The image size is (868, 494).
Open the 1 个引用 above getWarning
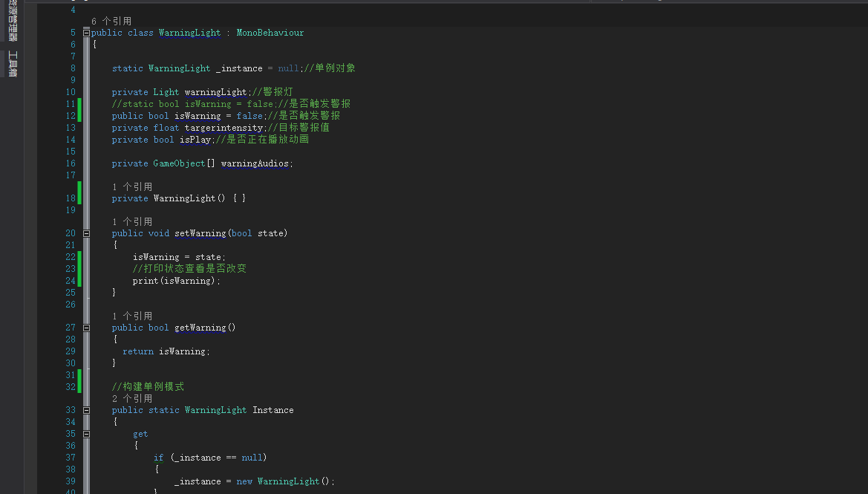click(131, 316)
